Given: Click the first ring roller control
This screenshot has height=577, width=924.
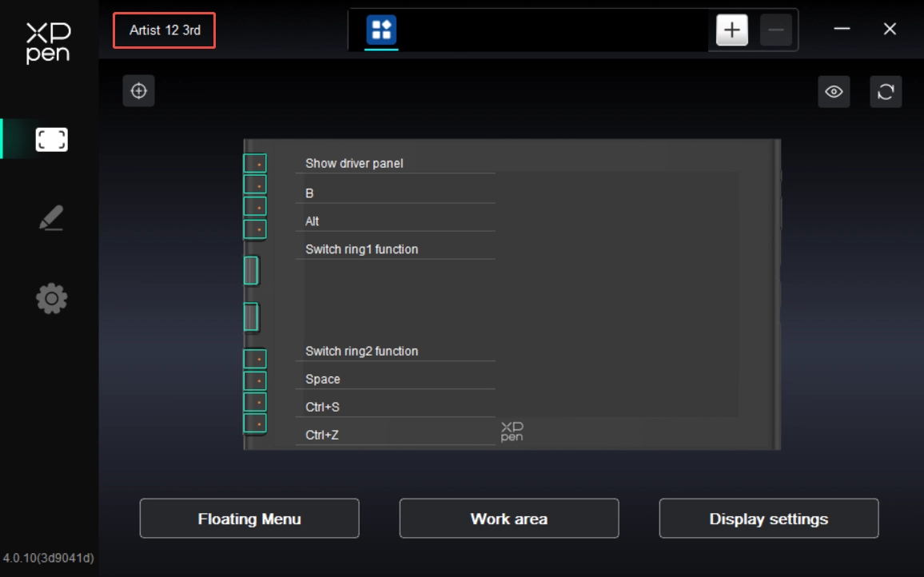Looking at the screenshot, I should 251,271.
